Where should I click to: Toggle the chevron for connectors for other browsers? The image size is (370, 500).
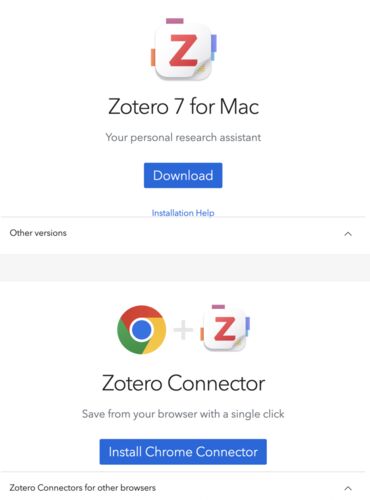point(348,488)
